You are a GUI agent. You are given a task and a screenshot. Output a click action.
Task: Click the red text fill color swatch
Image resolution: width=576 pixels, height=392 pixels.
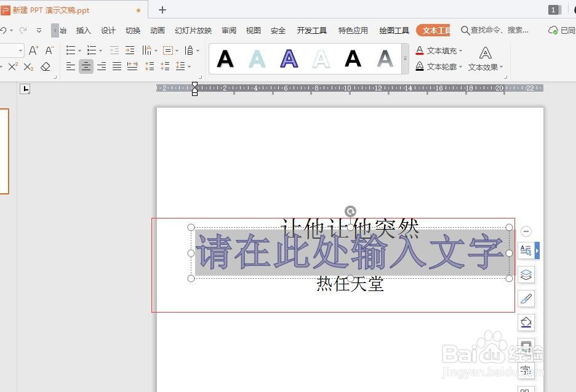coord(419,54)
